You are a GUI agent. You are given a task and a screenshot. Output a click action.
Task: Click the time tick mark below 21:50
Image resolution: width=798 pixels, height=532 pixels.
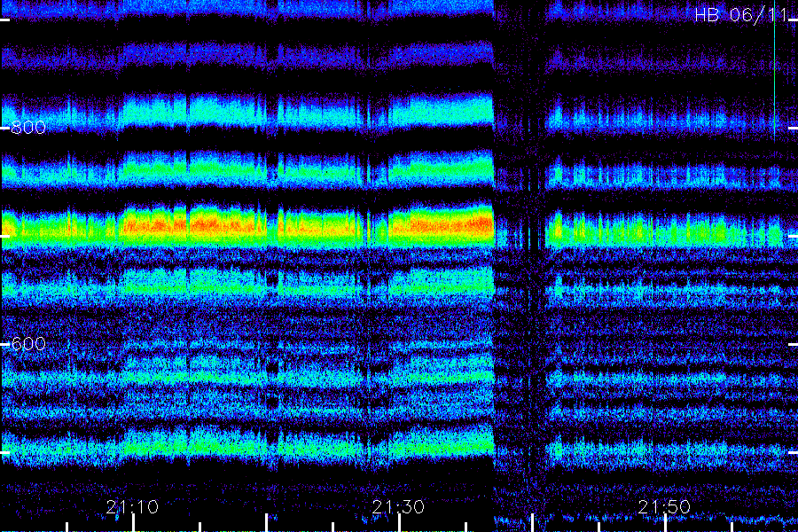coord(665,523)
